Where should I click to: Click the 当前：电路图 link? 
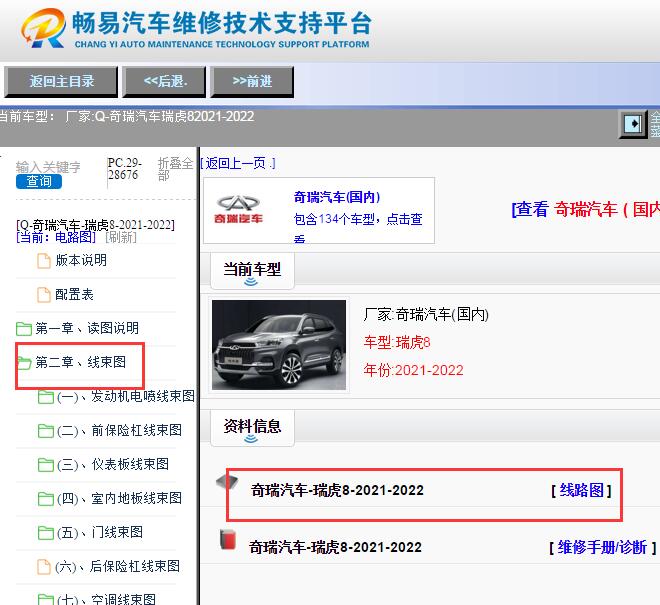click(56, 237)
